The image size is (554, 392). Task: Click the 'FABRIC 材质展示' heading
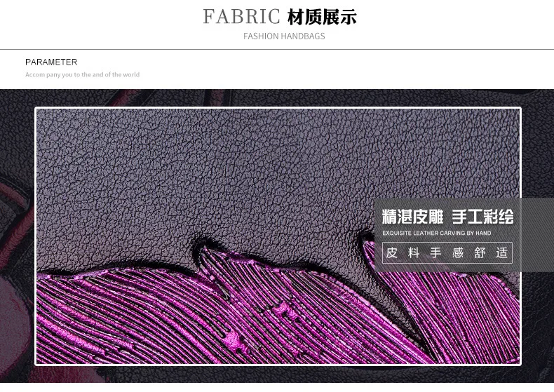[280, 17]
